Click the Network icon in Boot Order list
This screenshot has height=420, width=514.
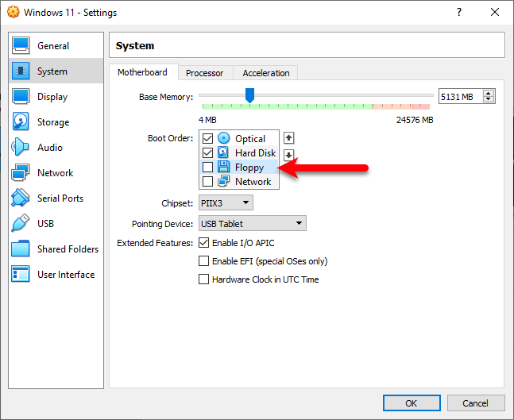click(223, 181)
